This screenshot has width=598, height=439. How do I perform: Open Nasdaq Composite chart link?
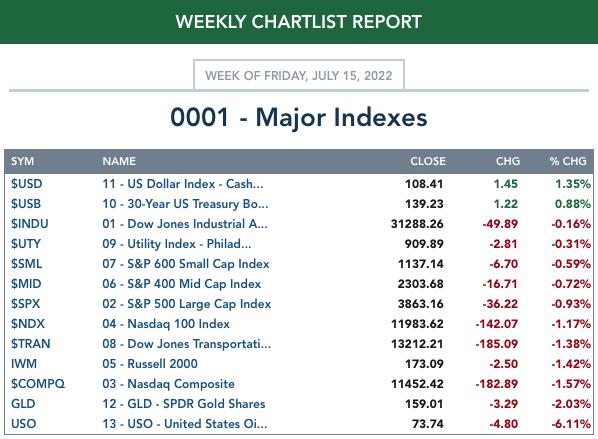pos(168,384)
